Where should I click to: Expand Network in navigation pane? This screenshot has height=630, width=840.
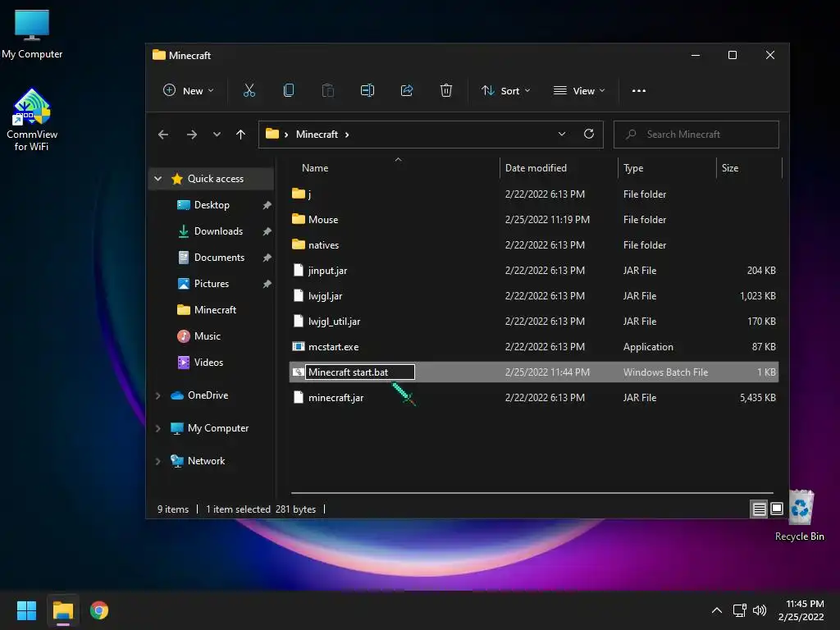pos(158,461)
